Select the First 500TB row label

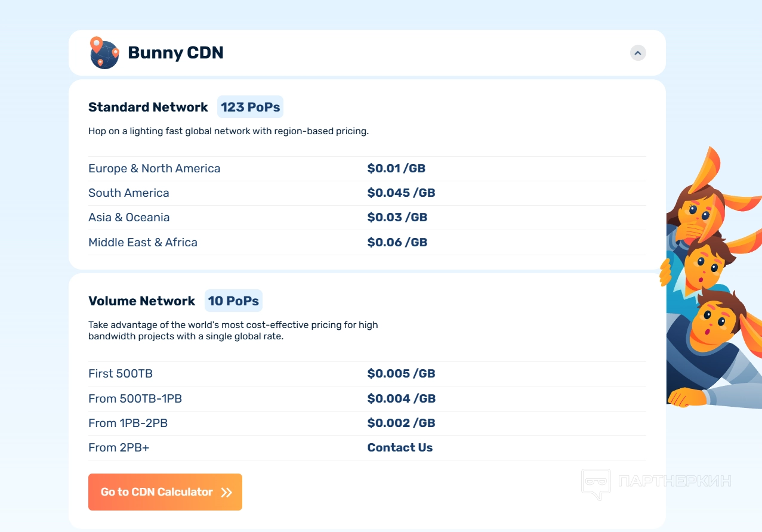(x=121, y=374)
